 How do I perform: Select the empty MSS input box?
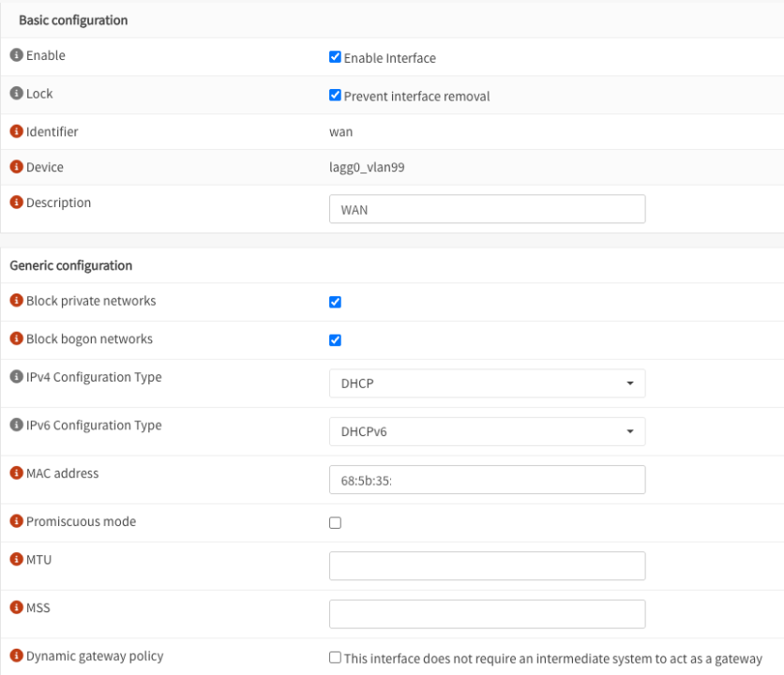[x=487, y=614]
